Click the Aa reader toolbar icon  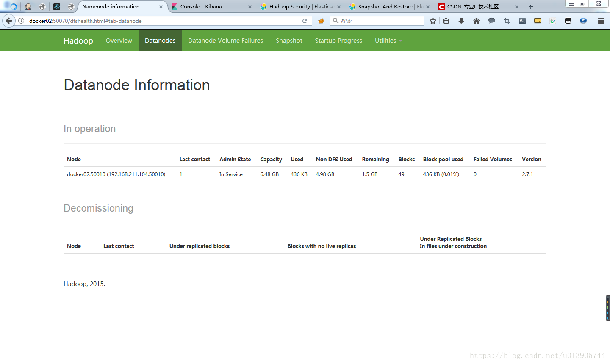click(x=522, y=21)
